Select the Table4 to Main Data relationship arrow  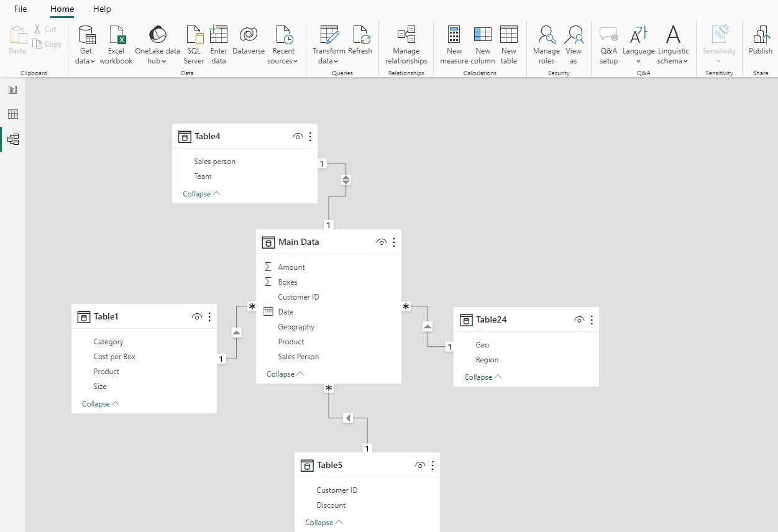coord(346,180)
